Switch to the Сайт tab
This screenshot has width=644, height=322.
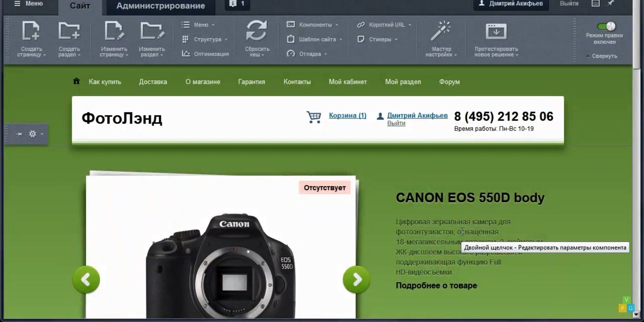[x=80, y=6]
